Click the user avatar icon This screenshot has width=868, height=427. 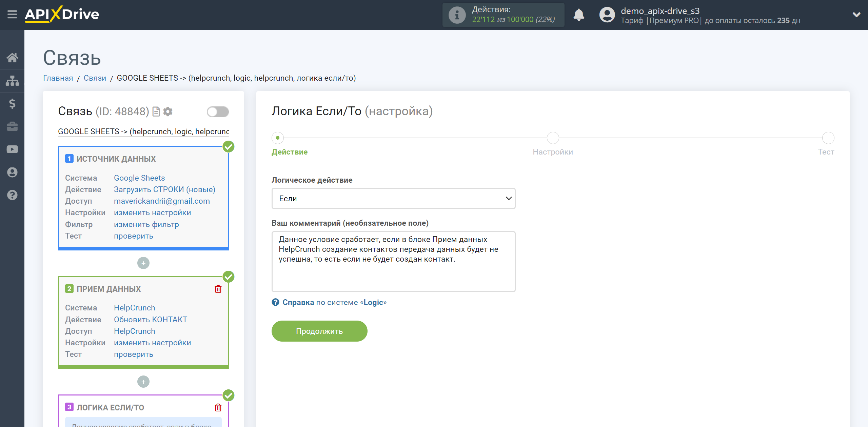pos(607,15)
